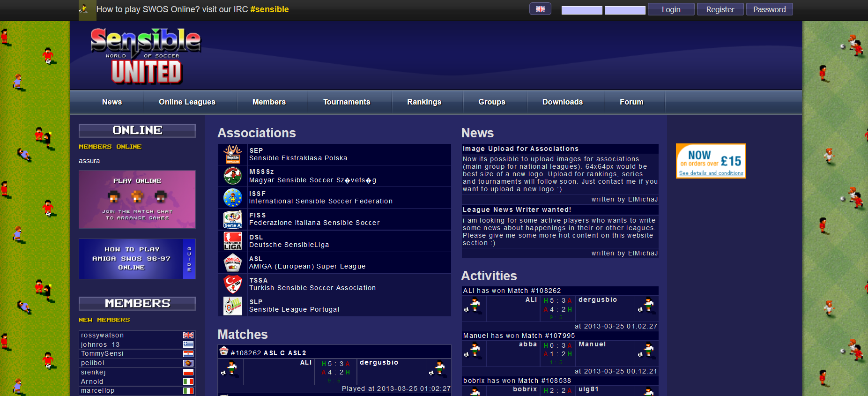Open the How to Play Amiga SWOS guide
Screen dimensions: 868x396
coord(137,259)
